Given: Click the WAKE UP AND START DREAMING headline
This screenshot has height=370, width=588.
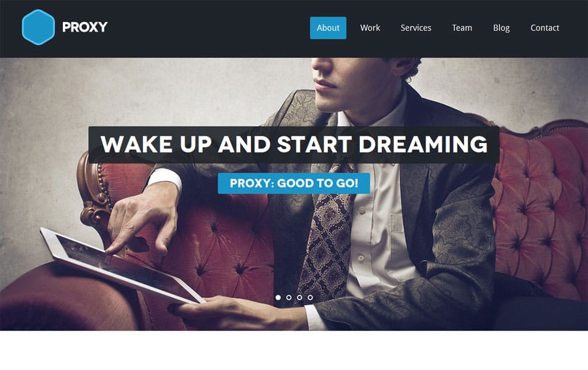Looking at the screenshot, I should [294, 144].
